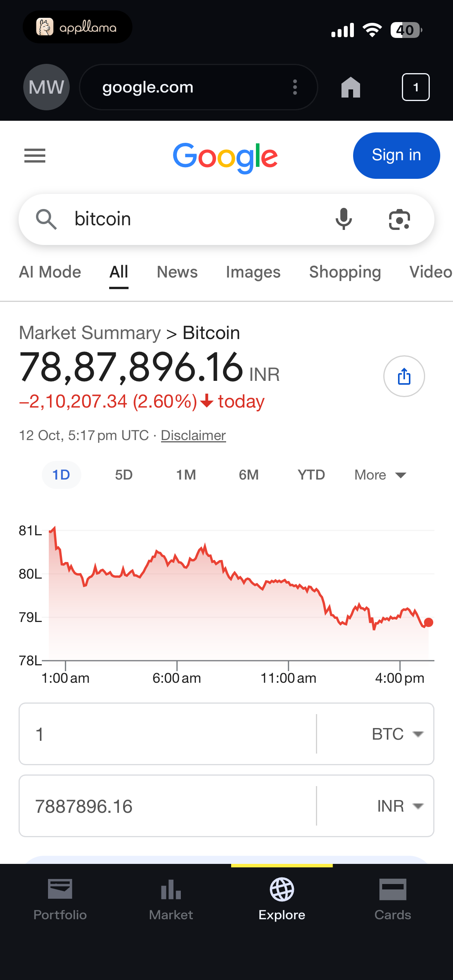Switch chart to 1M range

click(186, 475)
